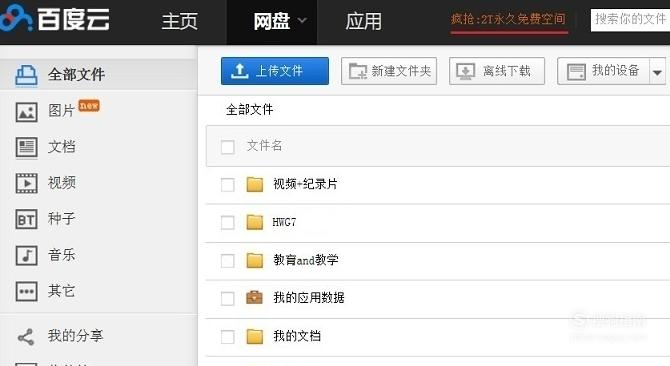Viewport: 670px width, 366px height.
Task: Click the 教育and教学 folder icon
Action: coord(255,260)
